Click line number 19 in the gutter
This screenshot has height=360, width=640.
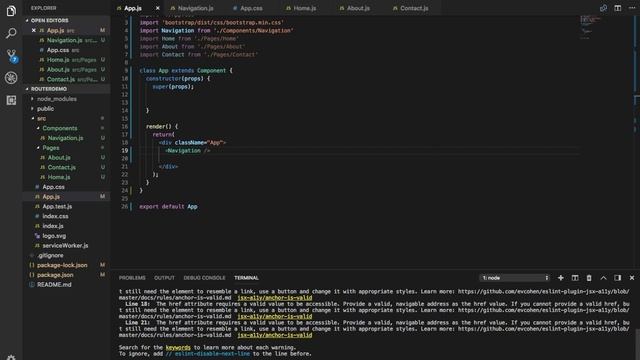tap(124, 151)
